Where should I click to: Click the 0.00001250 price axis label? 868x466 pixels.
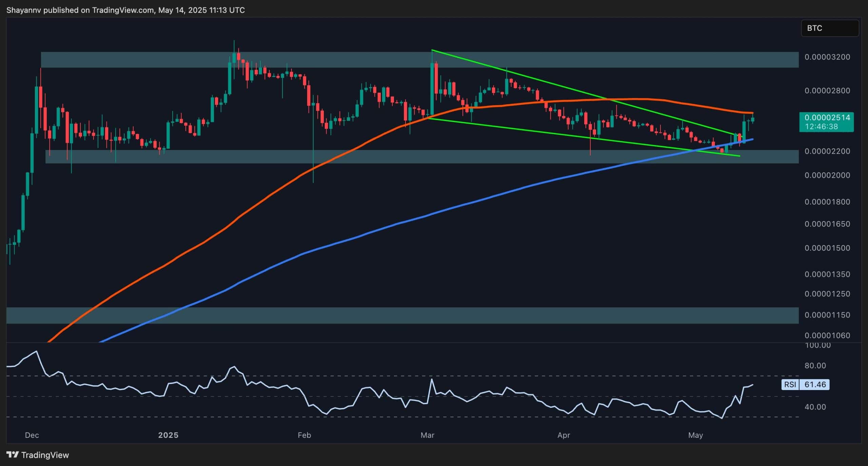827,294
